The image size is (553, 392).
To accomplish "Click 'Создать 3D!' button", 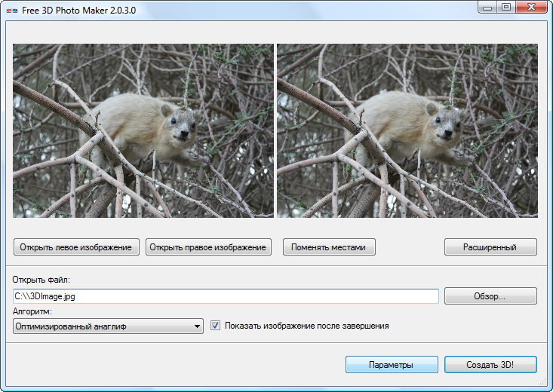I will click(490, 365).
